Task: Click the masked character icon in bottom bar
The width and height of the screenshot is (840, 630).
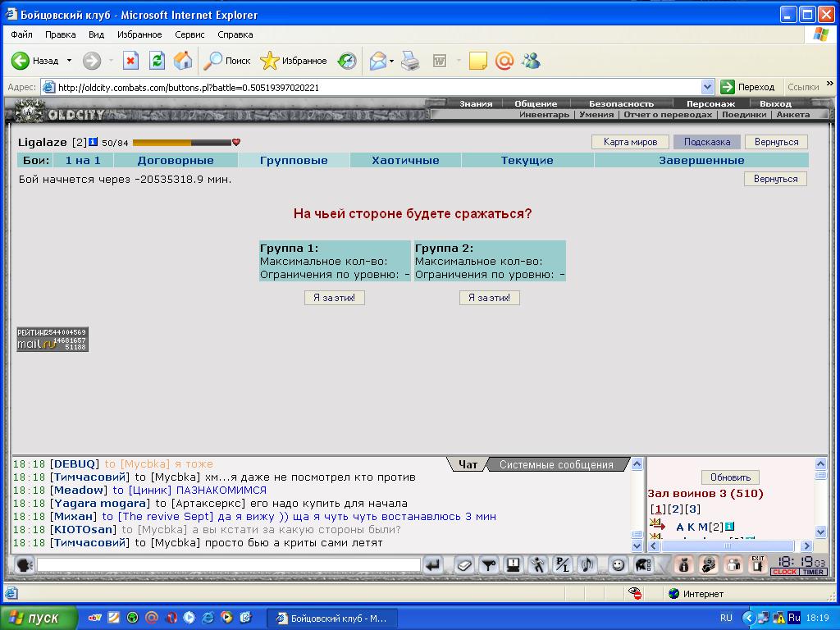Action: [x=709, y=564]
